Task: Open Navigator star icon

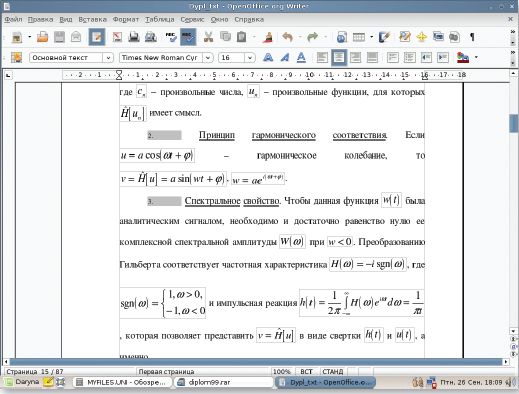Action: [422, 37]
